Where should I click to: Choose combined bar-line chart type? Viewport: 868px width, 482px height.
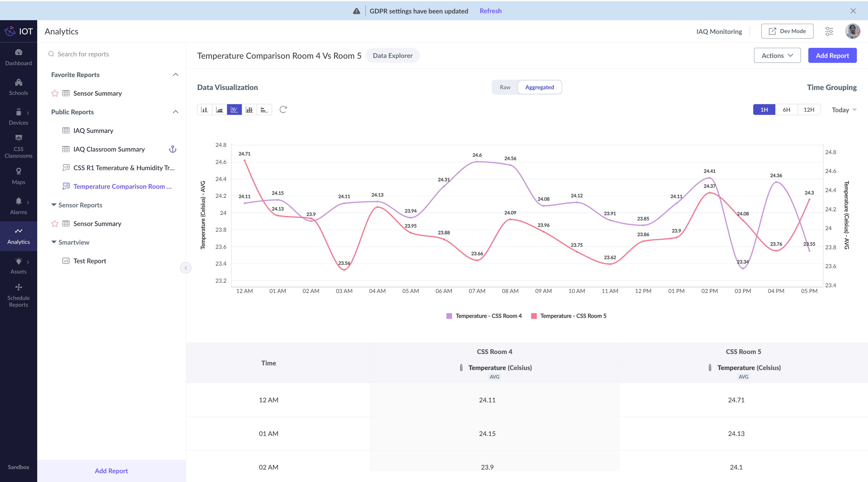pyautogui.click(x=249, y=110)
